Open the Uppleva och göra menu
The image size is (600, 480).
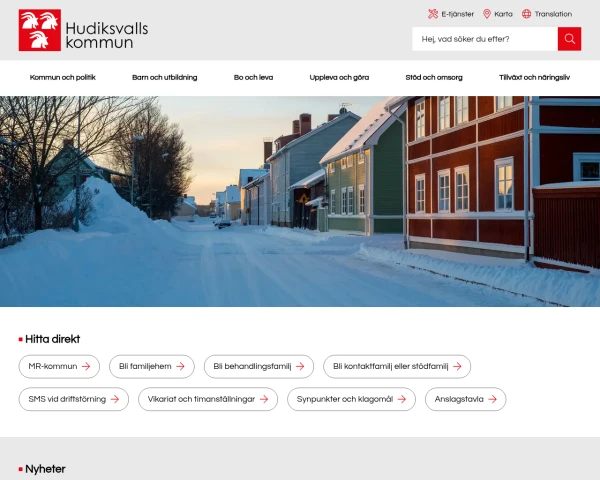(339, 77)
